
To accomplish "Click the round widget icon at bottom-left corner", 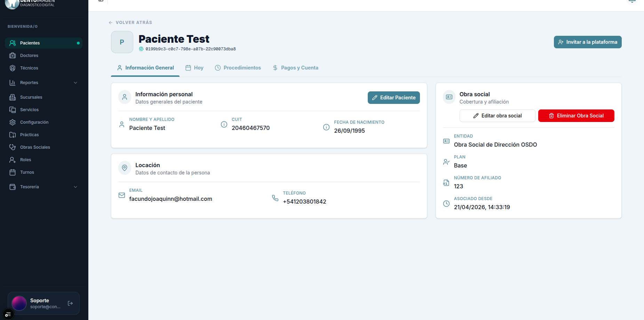I will point(8,314).
